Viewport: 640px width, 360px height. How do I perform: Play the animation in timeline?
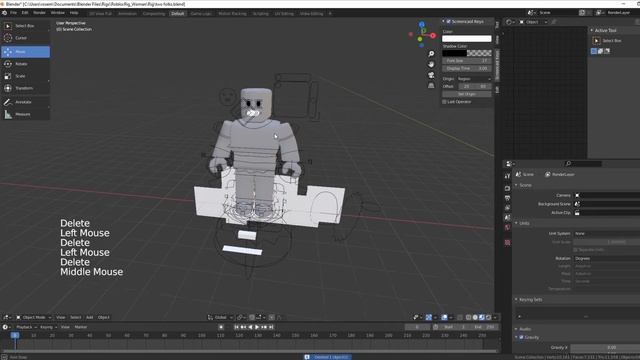point(257,327)
